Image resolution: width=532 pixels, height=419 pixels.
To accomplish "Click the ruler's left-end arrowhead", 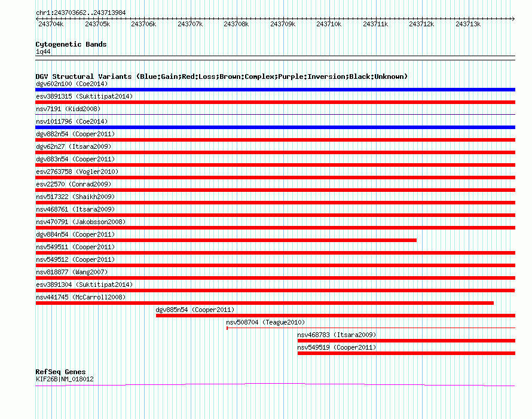I will tap(37, 19).
